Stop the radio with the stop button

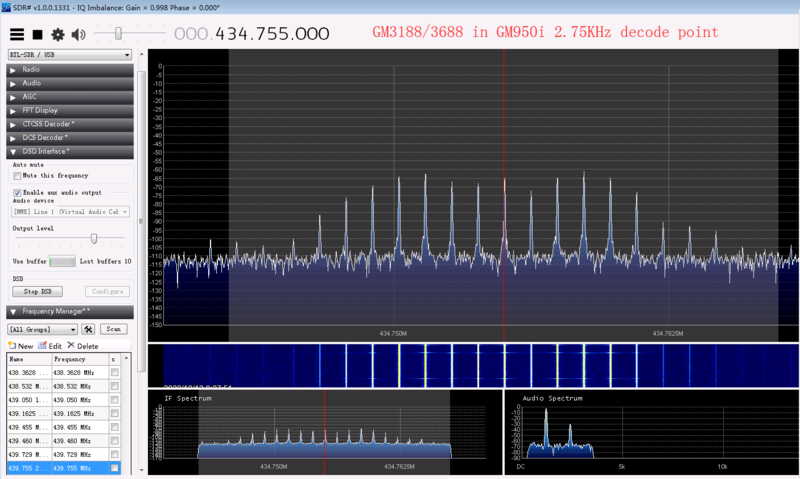pos(37,34)
